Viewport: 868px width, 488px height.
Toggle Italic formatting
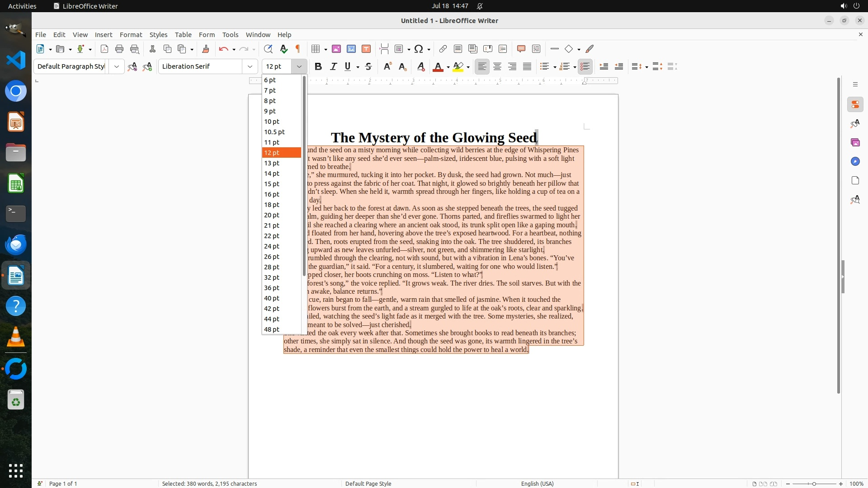coord(333,66)
